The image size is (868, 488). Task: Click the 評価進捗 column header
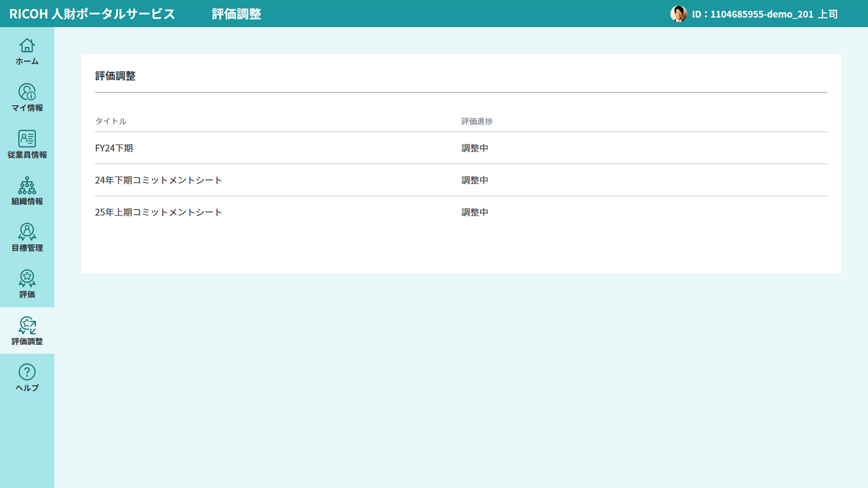[477, 121]
